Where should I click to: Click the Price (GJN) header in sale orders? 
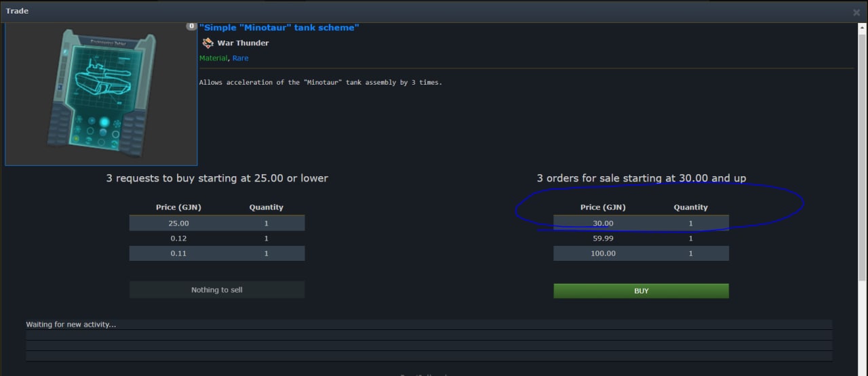(x=603, y=207)
